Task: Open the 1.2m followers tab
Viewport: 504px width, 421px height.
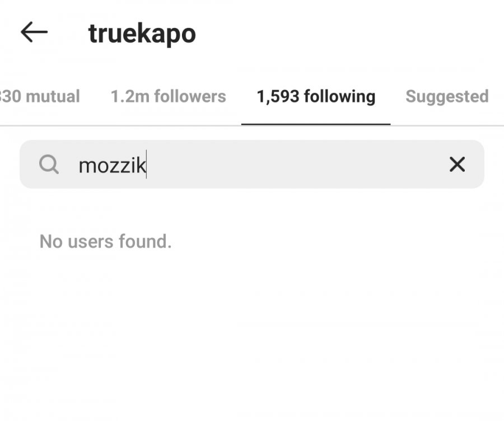Action: point(169,96)
